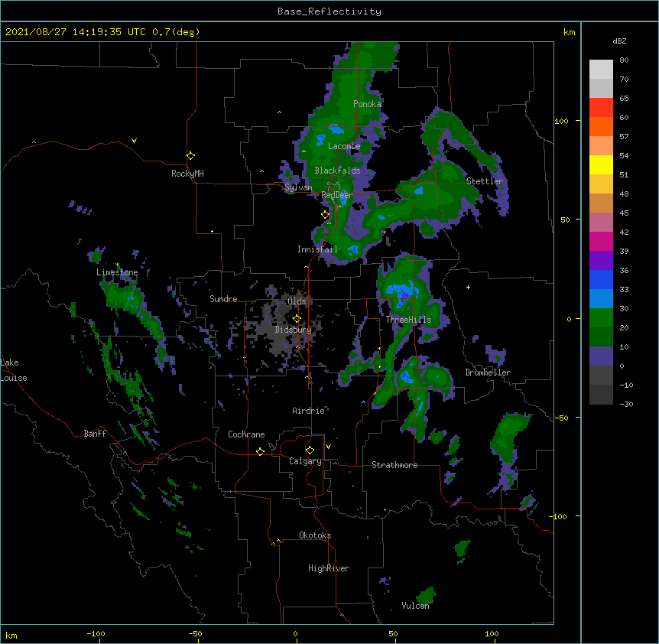The height and width of the screenshot is (644, 659).
Task: Click the dBZ legend heading
Action: tap(619, 41)
